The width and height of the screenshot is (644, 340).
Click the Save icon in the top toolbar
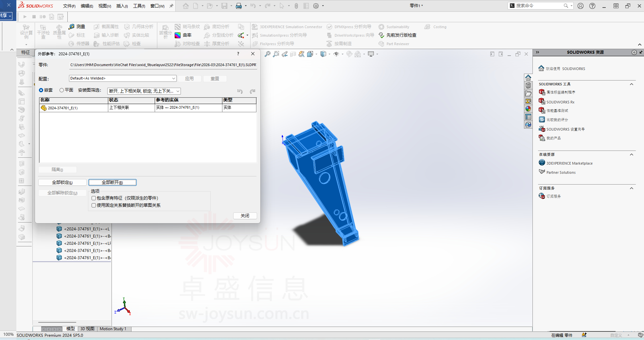point(224,6)
